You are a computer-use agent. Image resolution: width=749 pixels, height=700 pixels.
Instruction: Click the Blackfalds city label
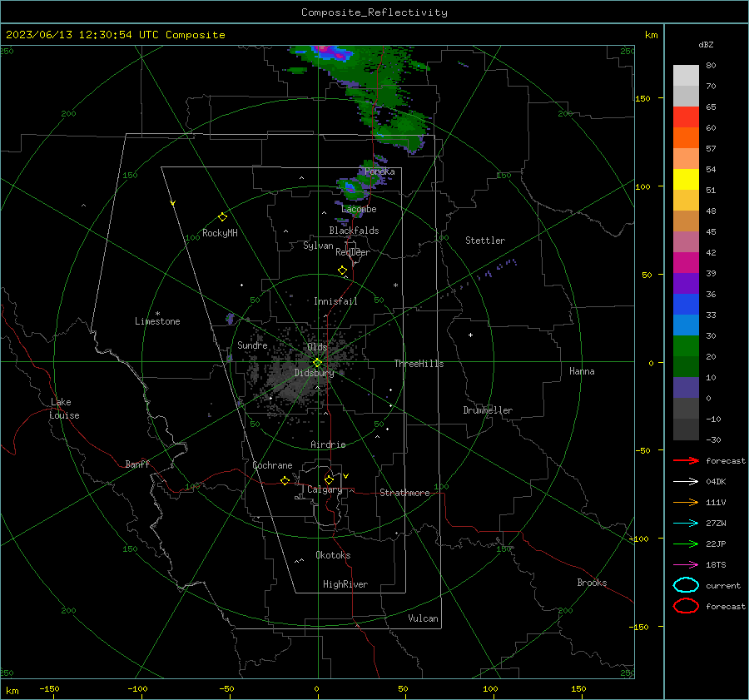[354, 231]
